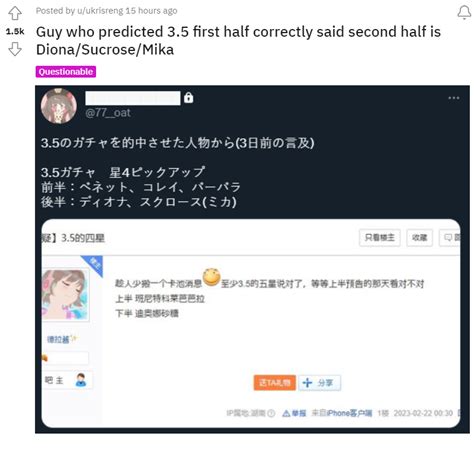This screenshot has width=474, height=449.
Task: Click the forum poster's avatar image
Action: (65, 295)
